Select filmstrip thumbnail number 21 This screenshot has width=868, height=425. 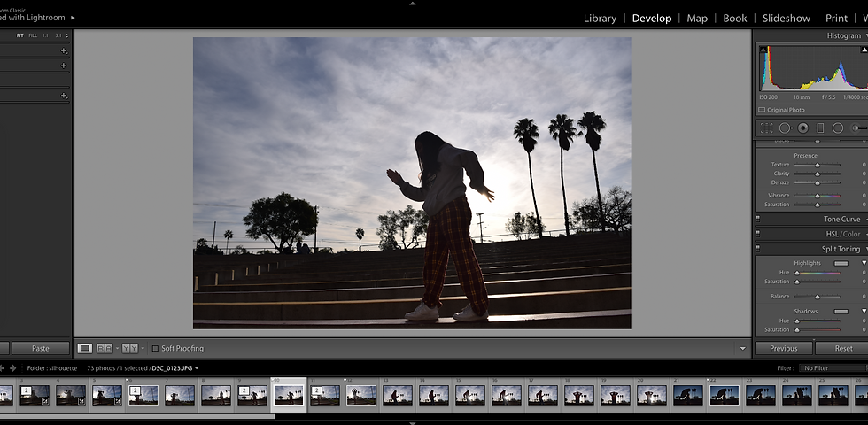[x=688, y=395]
